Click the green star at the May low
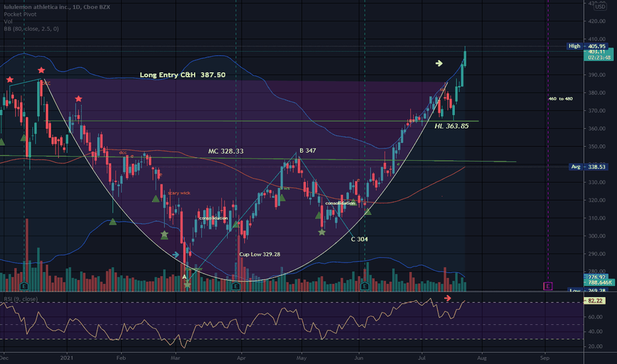Viewport: 617px width, 364px height. 322,232
